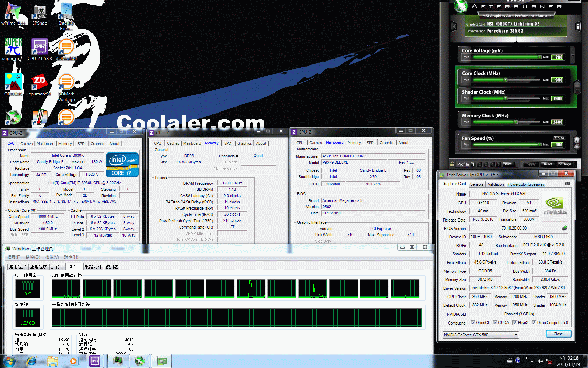The image size is (588, 368).
Task: Select the 處理程序 tab in Task Manager
Action: [38, 267]
